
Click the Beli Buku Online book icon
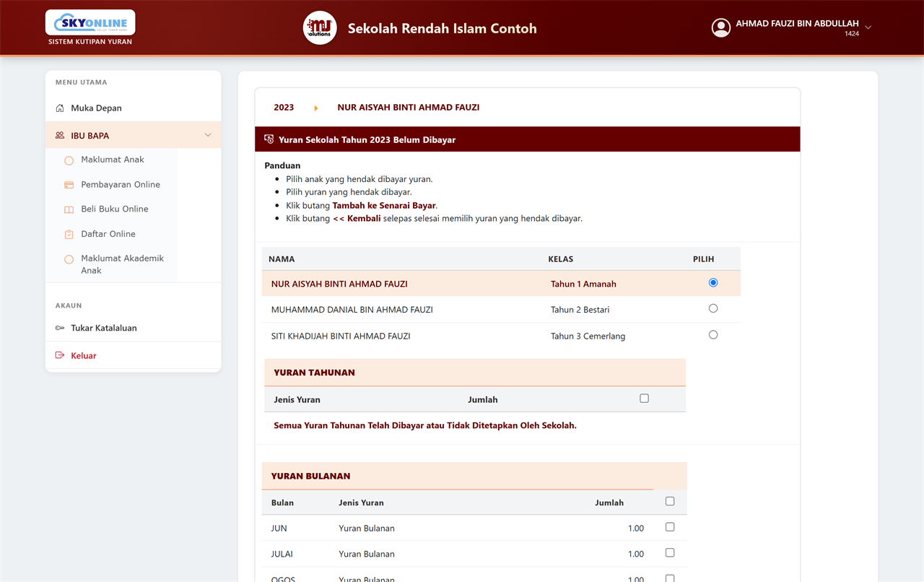pyautogui.click(x=69, y=209)
